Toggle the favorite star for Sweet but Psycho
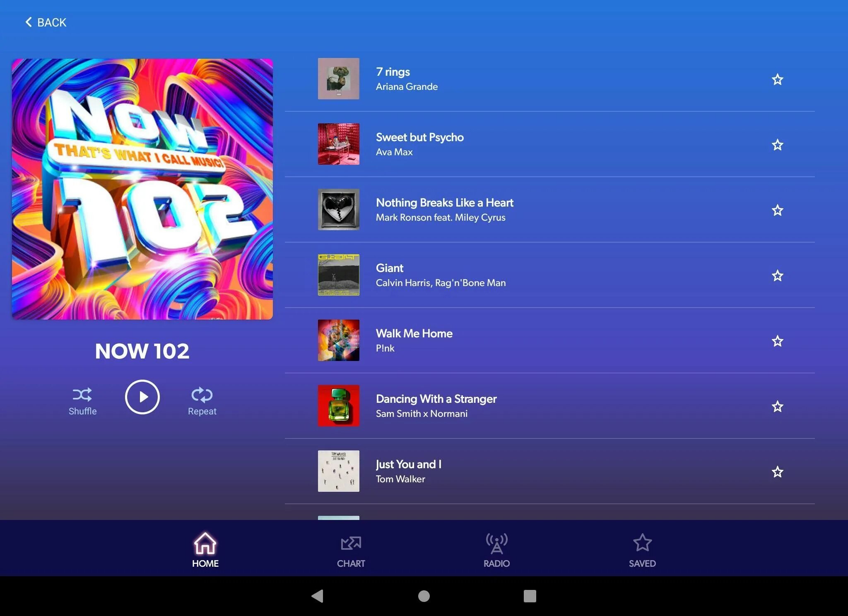Viewport: 848px width, 616px height. pyautogui.click(x=777, y=144)
